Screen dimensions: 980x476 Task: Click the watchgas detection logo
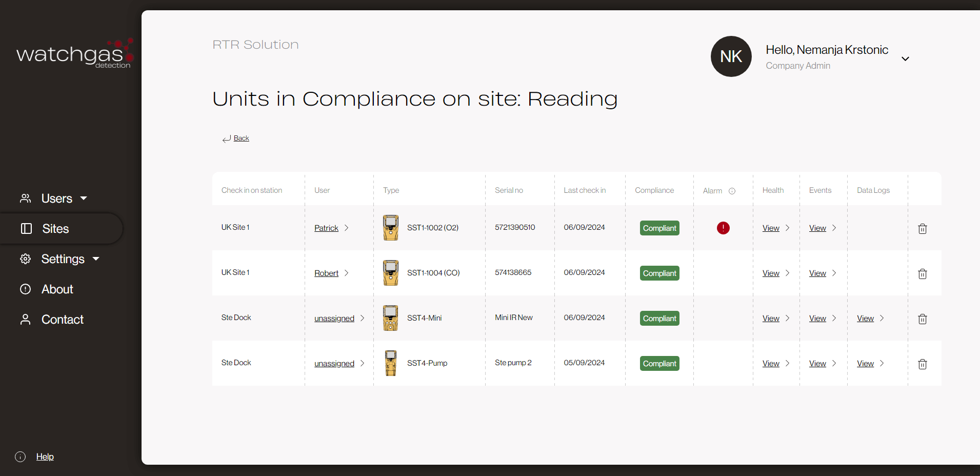(x=74, y=53)
